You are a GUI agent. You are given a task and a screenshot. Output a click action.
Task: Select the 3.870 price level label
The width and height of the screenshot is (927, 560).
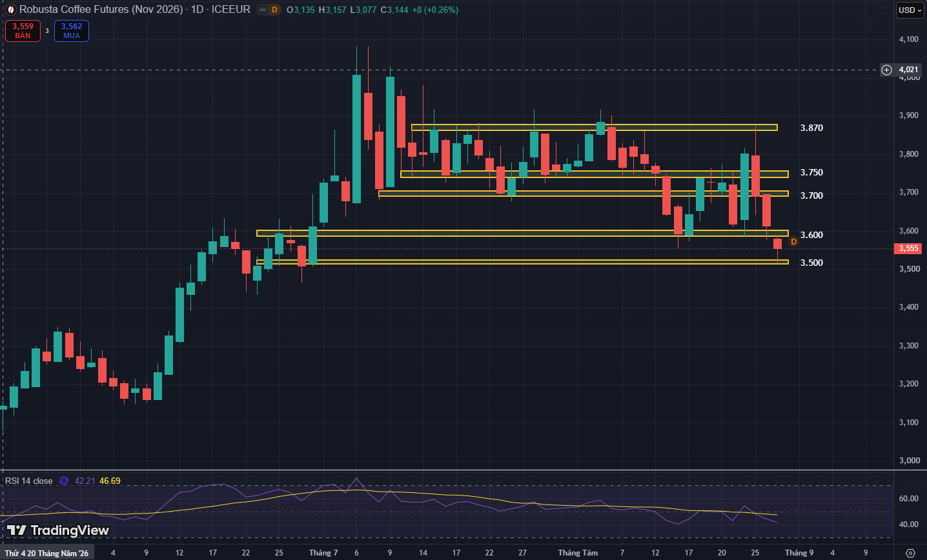tap(811, 128)
